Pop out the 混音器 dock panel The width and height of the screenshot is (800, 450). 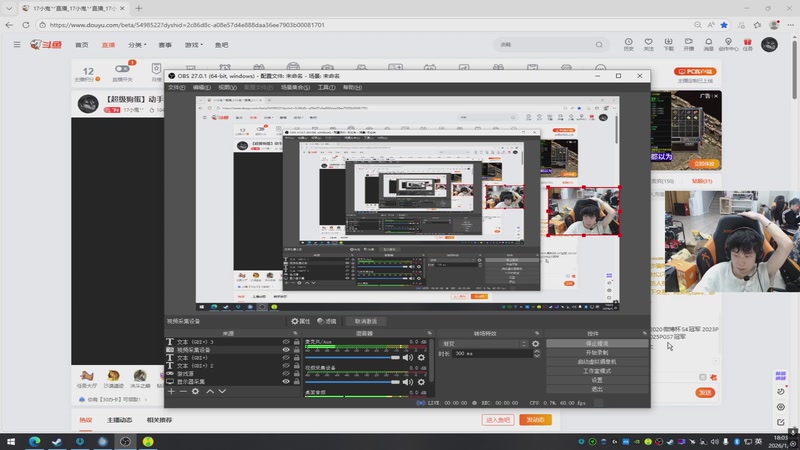pyautogui.click(x=430, y=333)
